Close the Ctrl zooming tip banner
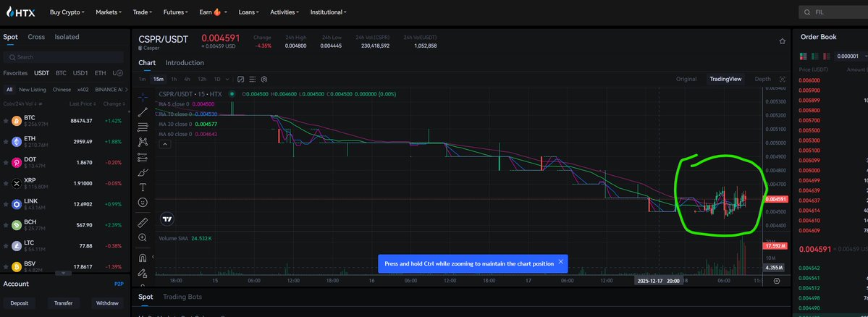This screenshot has width=868, height=317. pyautogui.click(x=561, y=262)
